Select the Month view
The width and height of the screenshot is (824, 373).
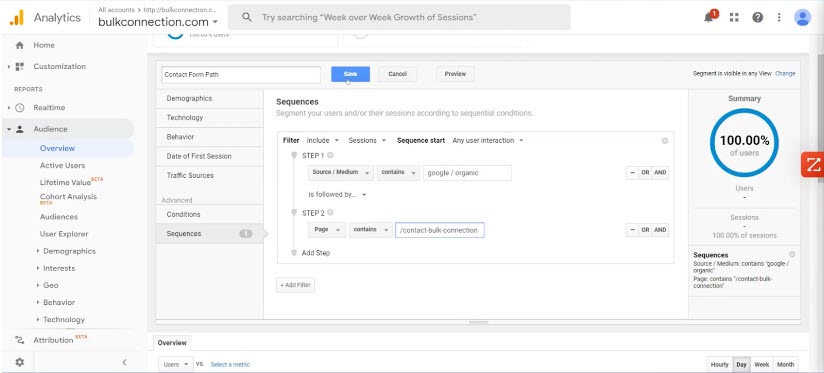click(786, 365)
